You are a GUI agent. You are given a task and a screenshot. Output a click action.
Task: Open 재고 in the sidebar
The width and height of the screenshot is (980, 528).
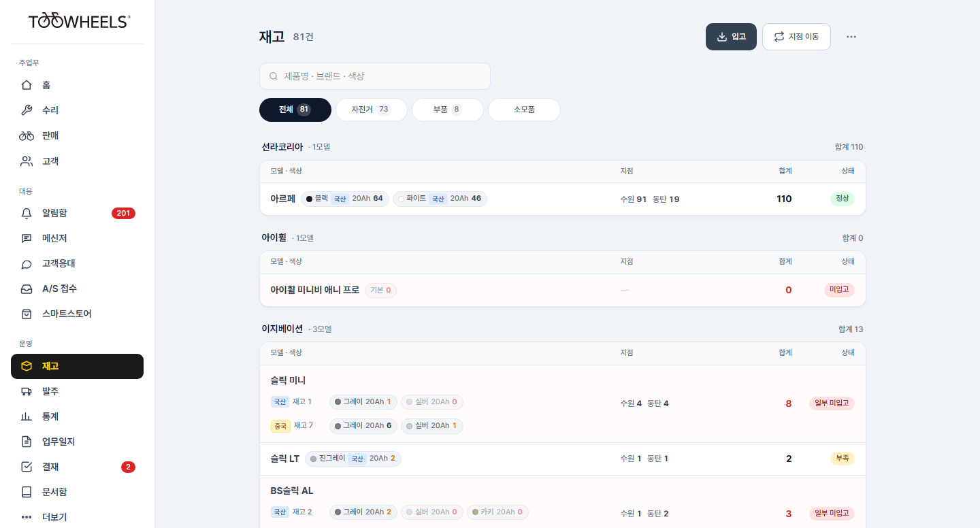[x=77, y=366]
